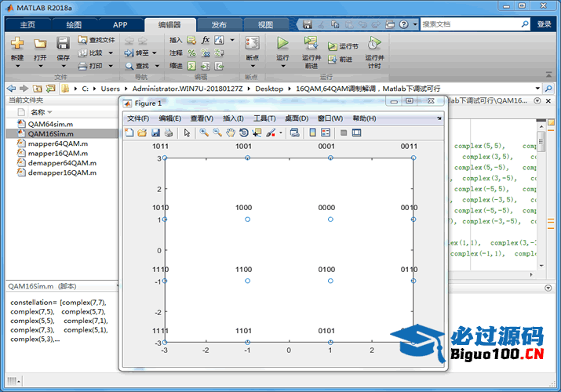Click the Zoom In tool in Figure toolbar
The image size is (561, 392).
(204, 132)
